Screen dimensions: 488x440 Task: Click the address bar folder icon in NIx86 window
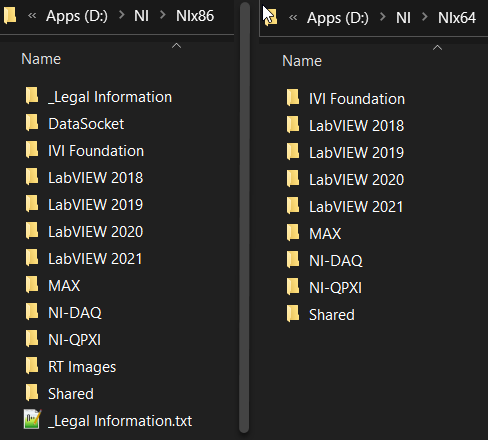pyautogui.click(x=10, y=16)
